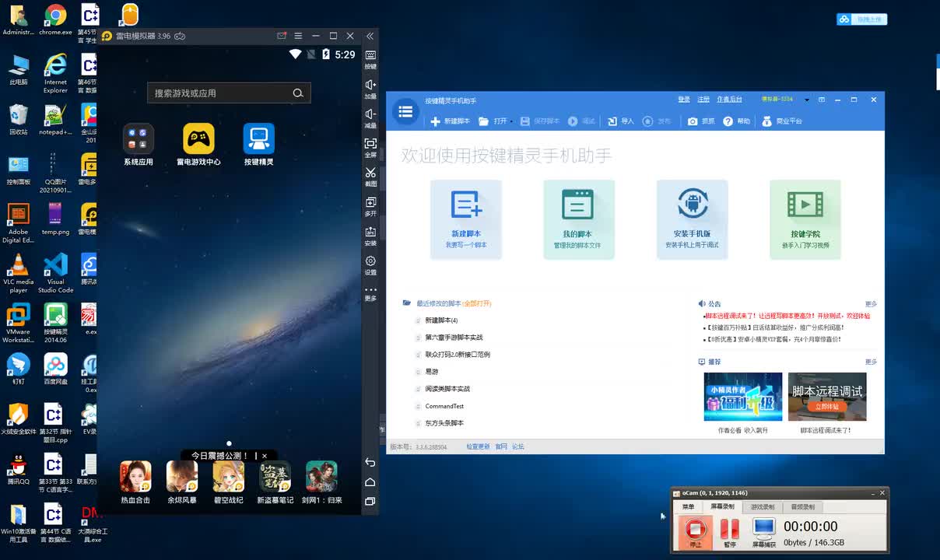This screenshot has height=560, width=940.
Task: Open the 新建脚本 card
Action: click(466, 219)
